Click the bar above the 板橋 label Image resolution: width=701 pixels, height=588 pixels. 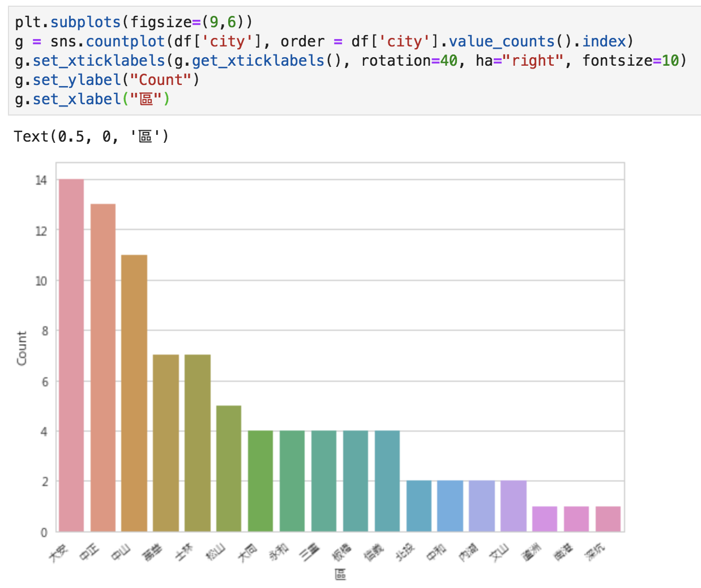(356, 481)
